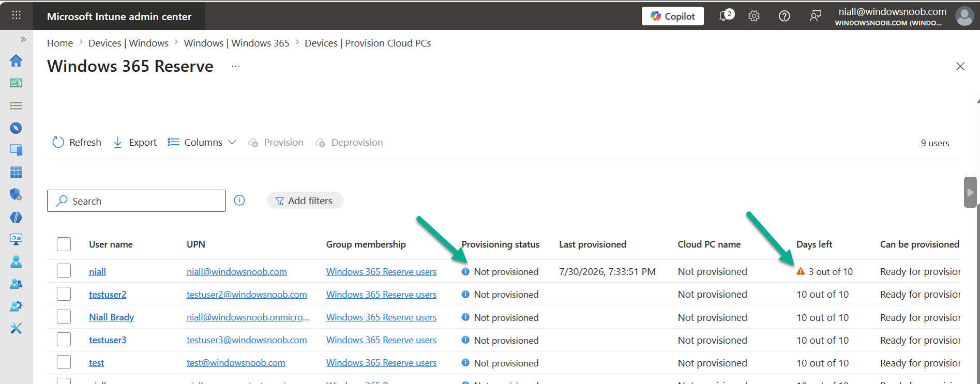Open the Reports monitor icon in sidebar
The width and height of the screenshot is (980, 384).
(x=16, y=239)
